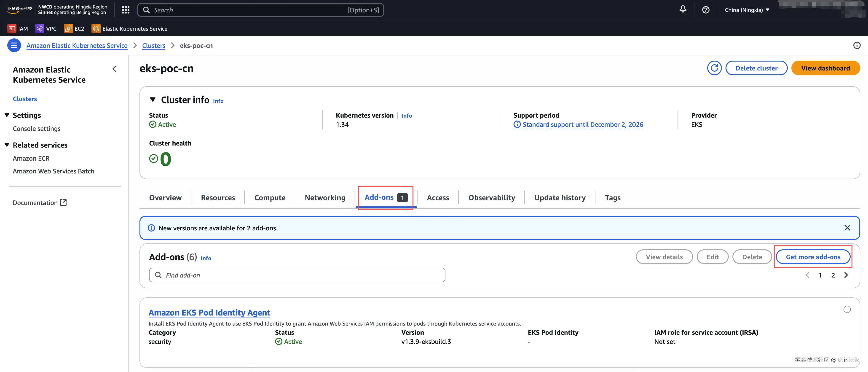Open the Amazon EKS Pod Identity Agent link
Screen dimensions: 868x372
(x=209, y=313)
